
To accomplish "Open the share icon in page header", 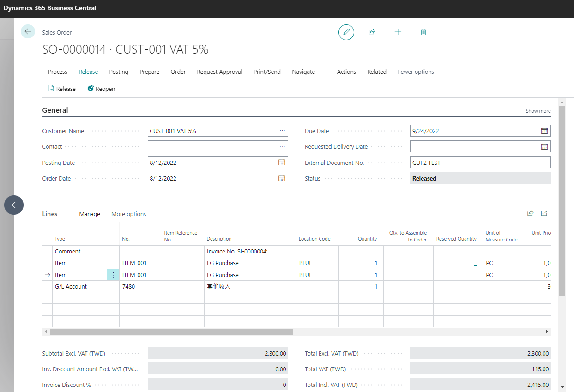I will 372,32.
